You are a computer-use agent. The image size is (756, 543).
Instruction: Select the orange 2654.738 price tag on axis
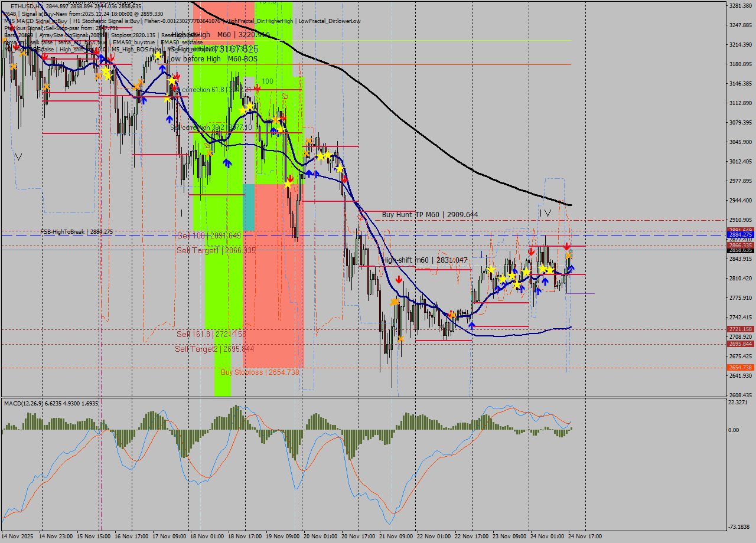pyautogui.click(x=740, y=367)
